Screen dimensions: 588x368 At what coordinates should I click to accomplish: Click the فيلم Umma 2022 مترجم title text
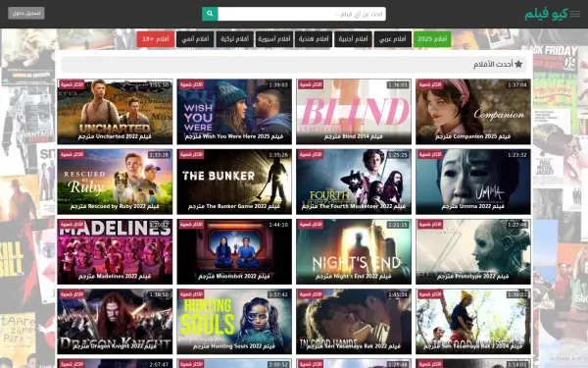(x=473, y=206)
